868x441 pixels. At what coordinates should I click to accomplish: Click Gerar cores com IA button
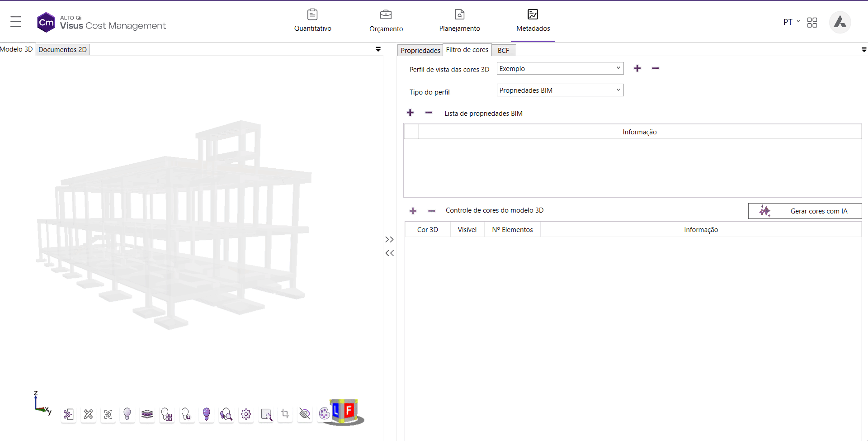805,211
